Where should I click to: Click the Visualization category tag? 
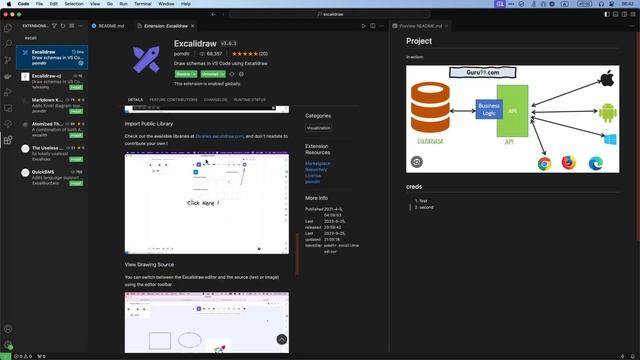pyautogui.click(x=318, y=128)
